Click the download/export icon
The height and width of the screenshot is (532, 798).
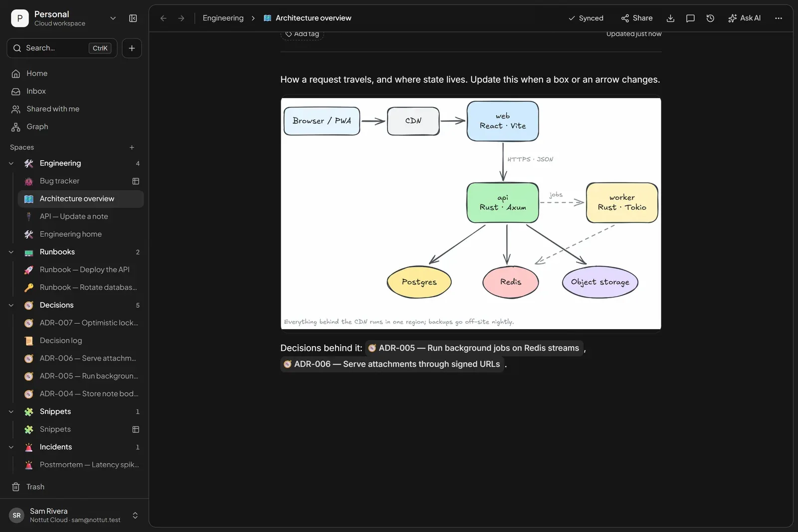tap(670, 18)
